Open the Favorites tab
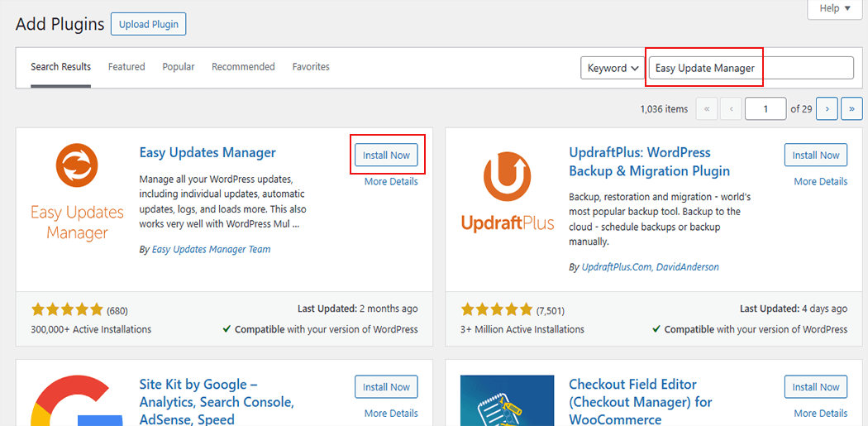Image resolution: width=868 pixels, height=426 pixels. [x=311, y=67]
